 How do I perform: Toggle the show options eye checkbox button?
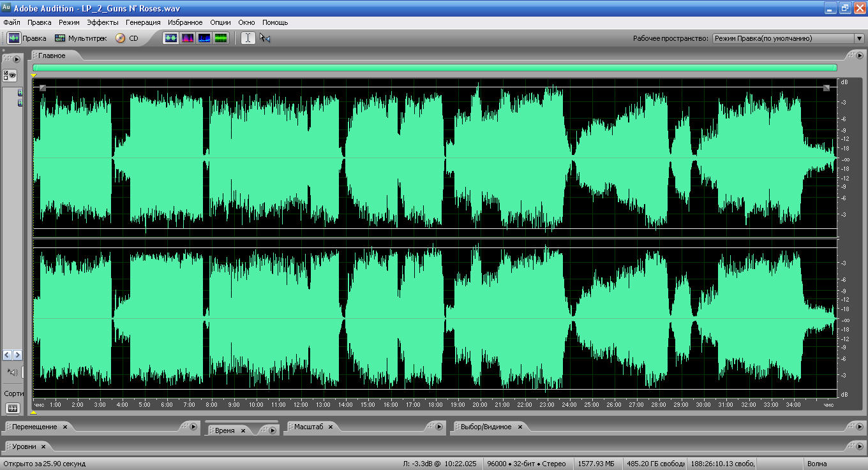tap(10, 76)
